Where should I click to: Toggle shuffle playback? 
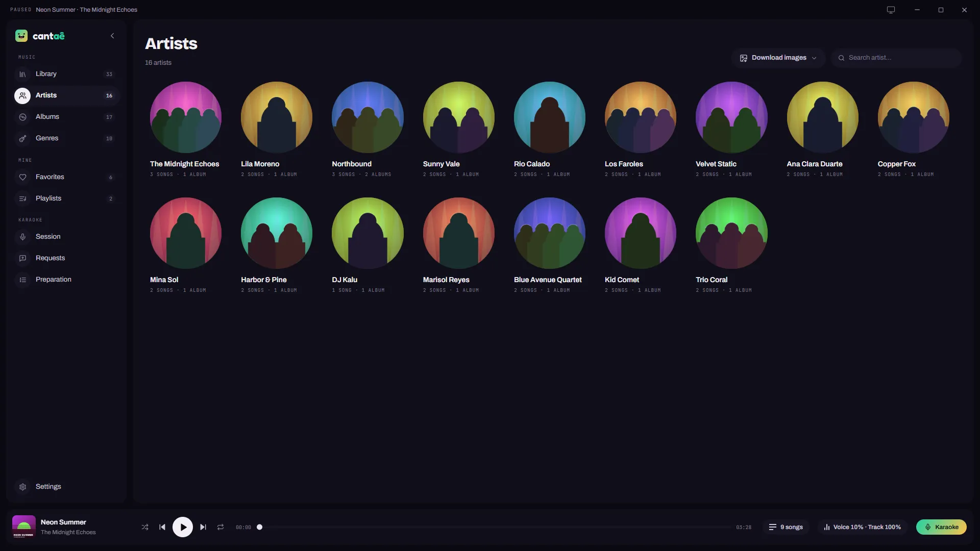145,527
